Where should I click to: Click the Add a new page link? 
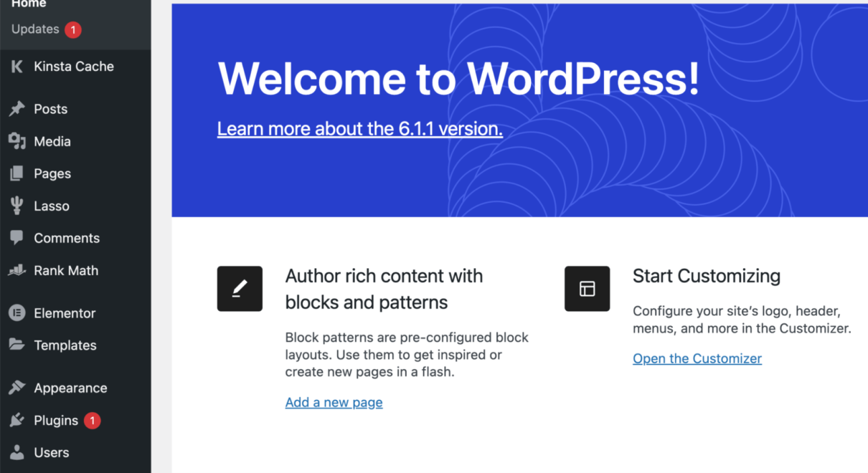coord(334,402)
